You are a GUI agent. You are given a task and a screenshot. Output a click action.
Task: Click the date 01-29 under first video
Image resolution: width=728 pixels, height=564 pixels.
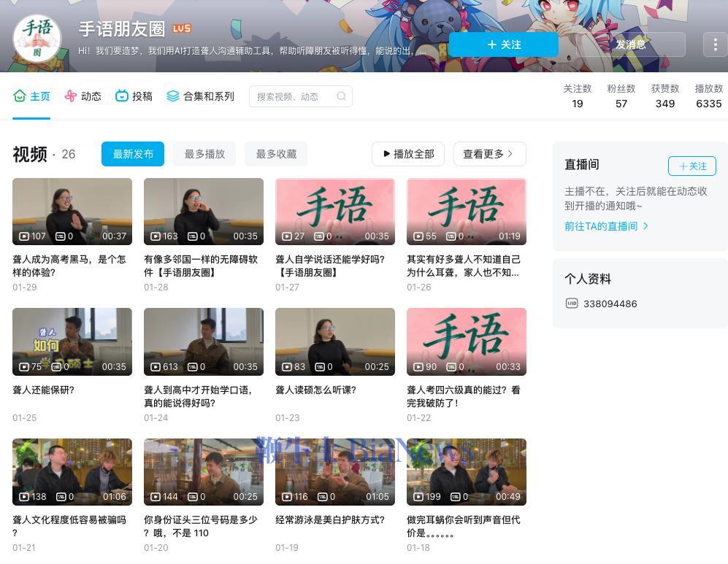click(x=25, y=287)
